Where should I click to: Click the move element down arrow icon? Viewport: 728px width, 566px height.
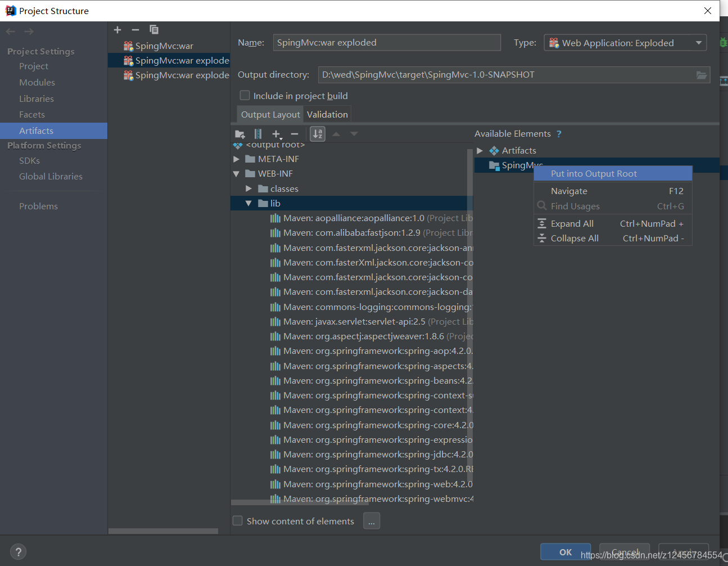tap(354, 134)
